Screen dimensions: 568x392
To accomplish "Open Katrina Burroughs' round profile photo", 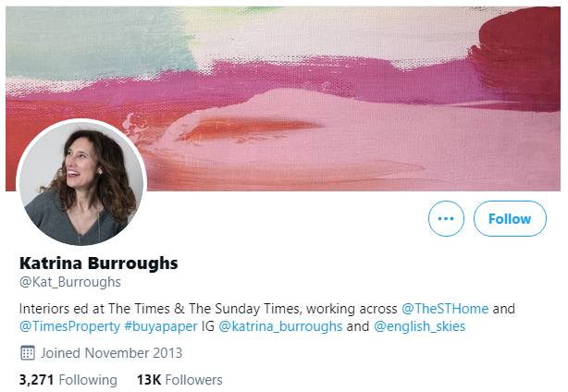I will click(x=81, y=183).
